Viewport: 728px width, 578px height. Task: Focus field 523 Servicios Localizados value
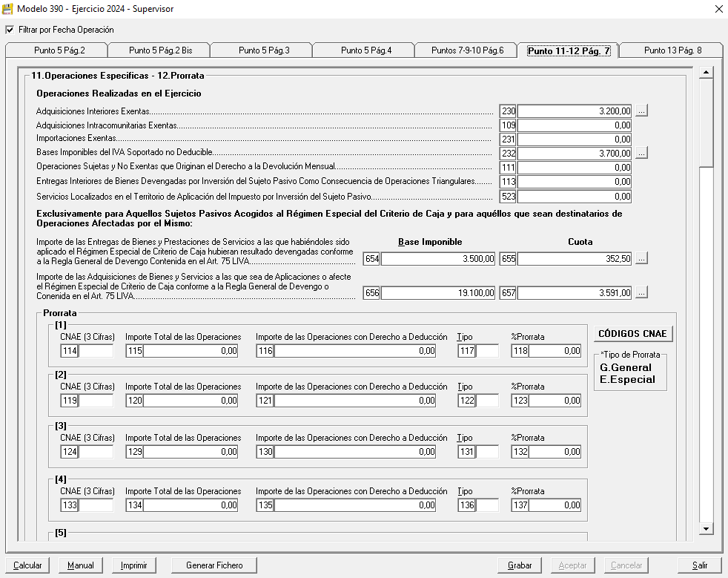pyautogui.click(x=575, y=197)
